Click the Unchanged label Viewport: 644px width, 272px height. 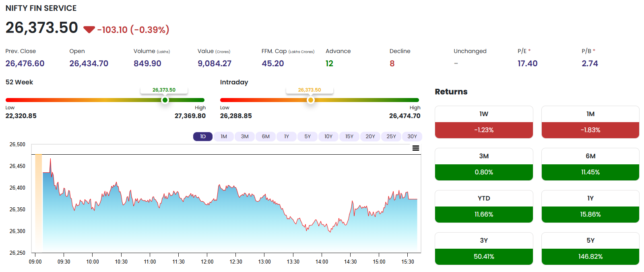pyautogui.click(x=470, y=51)
